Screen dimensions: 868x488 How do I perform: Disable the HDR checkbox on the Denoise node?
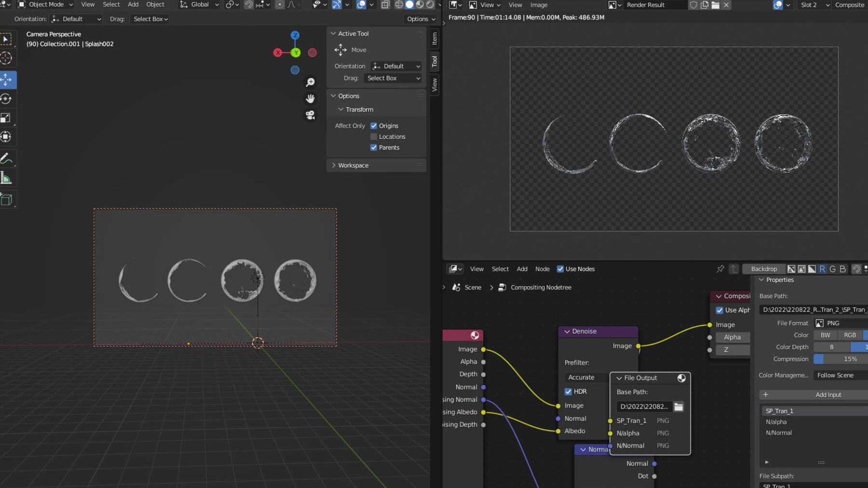tap(568, 391)
